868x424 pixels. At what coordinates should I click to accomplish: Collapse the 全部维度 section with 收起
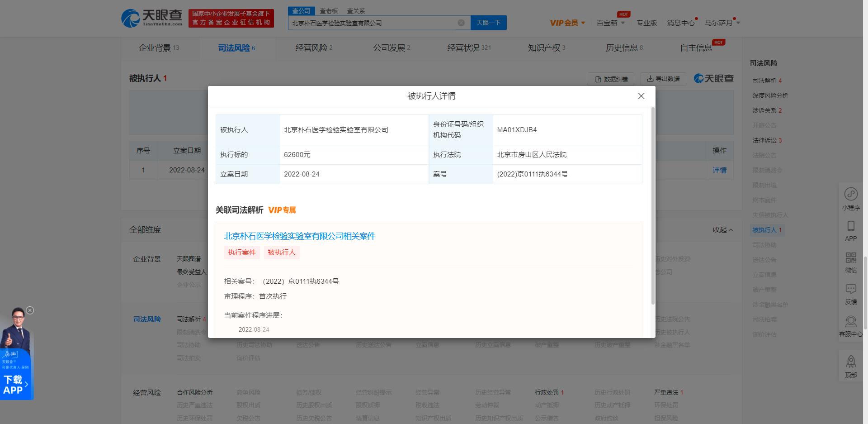(723, 230)
